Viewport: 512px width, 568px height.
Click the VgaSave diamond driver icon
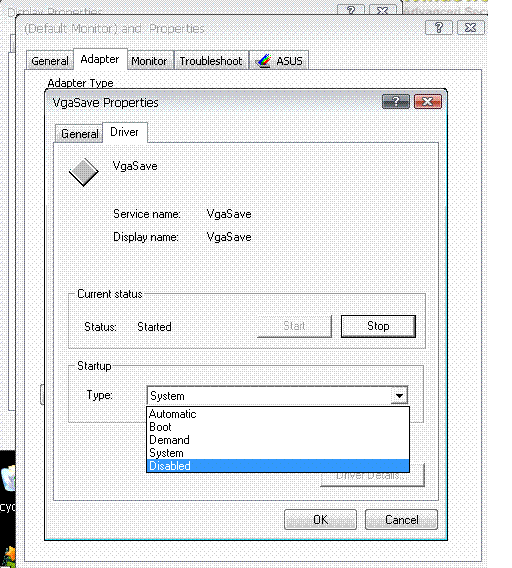(84, 172)
